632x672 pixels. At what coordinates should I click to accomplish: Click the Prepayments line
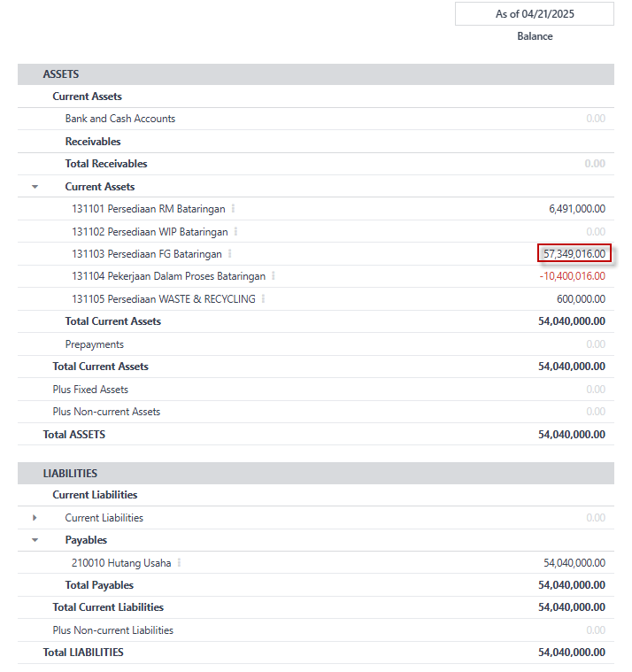coord(95,344)
